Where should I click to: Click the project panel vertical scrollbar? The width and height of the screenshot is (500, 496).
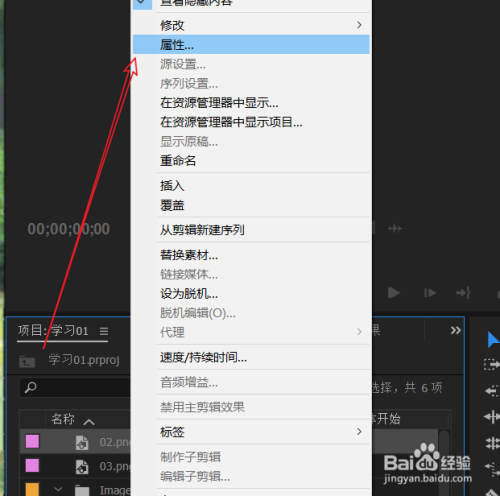444,463
